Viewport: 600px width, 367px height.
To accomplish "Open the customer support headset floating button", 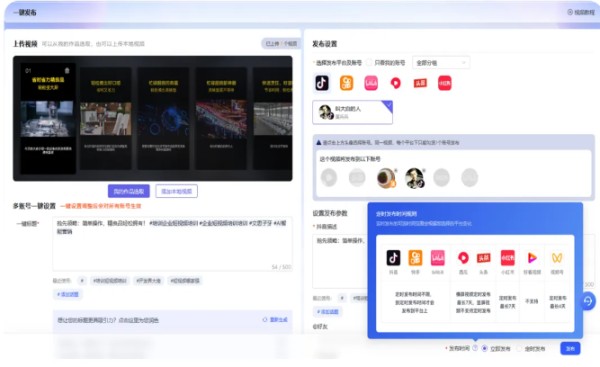I will click(x=588, y=301).
